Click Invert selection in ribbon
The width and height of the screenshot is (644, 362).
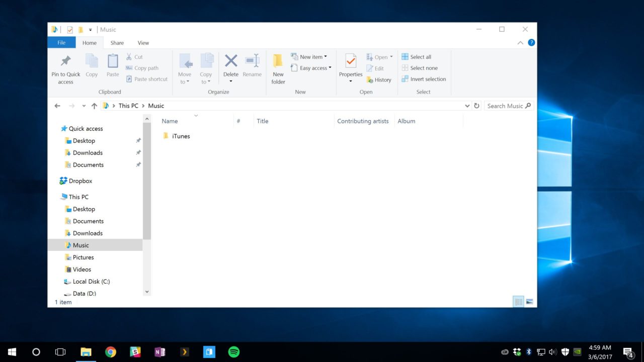click(x=424, y=79)
